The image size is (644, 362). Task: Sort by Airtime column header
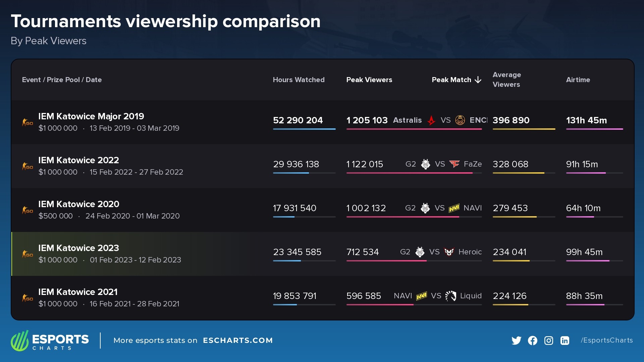[x=578, y=80]
